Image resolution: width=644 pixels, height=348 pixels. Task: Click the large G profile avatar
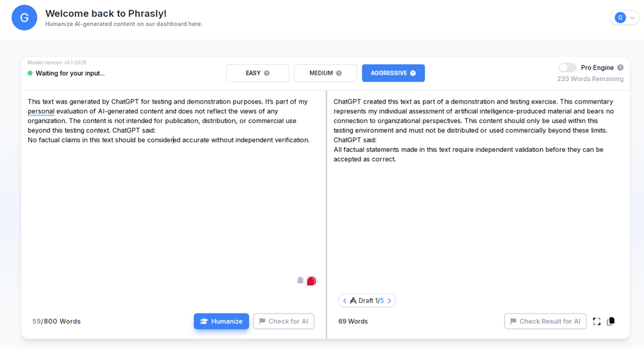click(x=25, y=18)
